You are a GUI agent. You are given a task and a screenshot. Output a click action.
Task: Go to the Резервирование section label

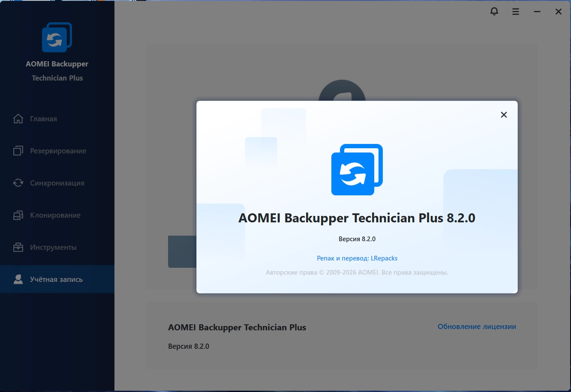(x=58, y=151)
